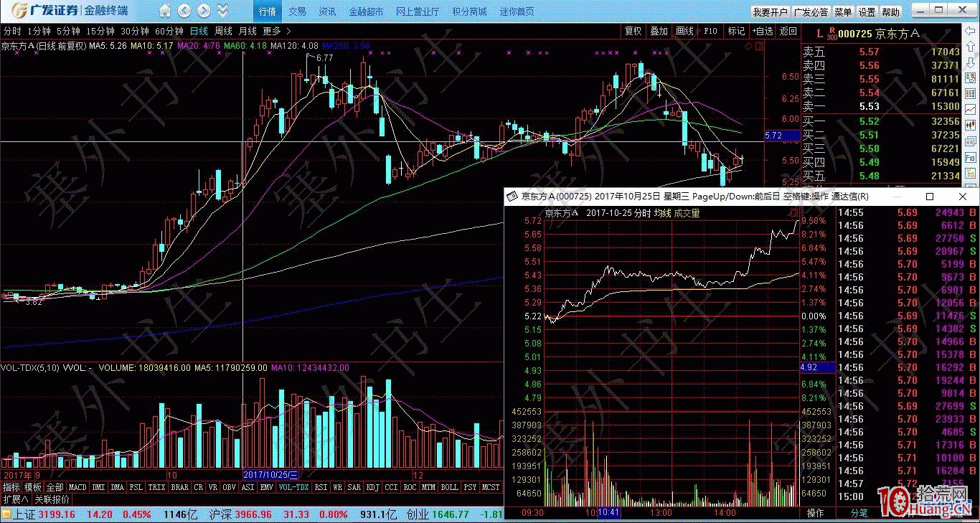The image size is (980, 523).
Task: Click the L marker beside 000725
Action: [x=821, y=33]
